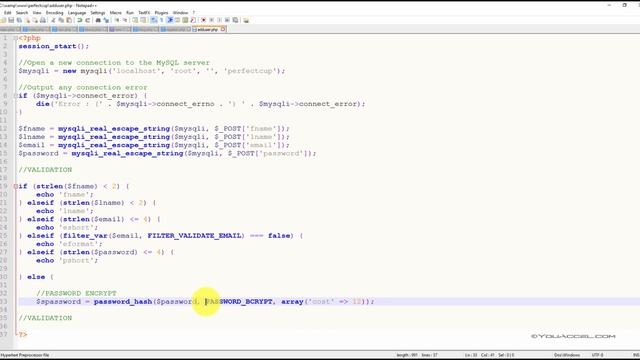
Task: Toggle synchronized horizontal scrolling icon
Action: pyautogui.click(x=143, y=20)
